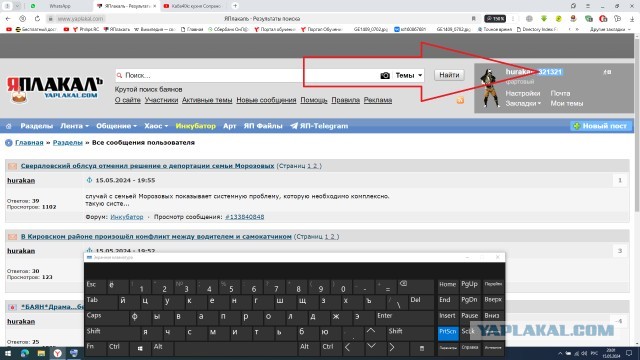The width and height of the screenshot is (640, 360).
Task: Open Yandex Browser from the taskbar
Action: (58, 353)
